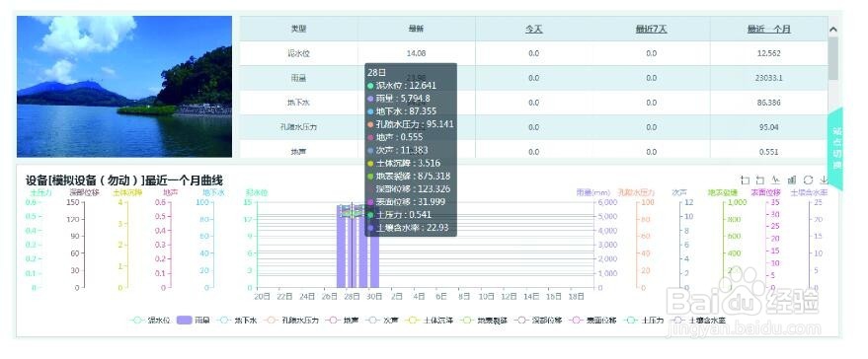Click the 土壤含水率 axis title on right
The width and height of the screenshot is (868, 359).
[809, 193]
